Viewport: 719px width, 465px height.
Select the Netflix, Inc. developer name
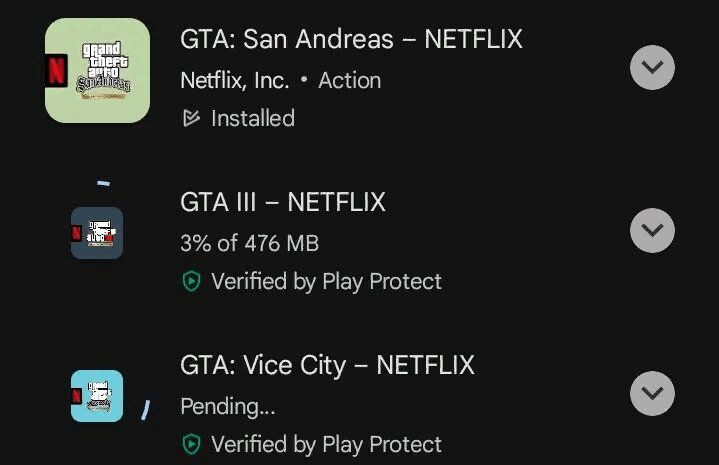234,80
